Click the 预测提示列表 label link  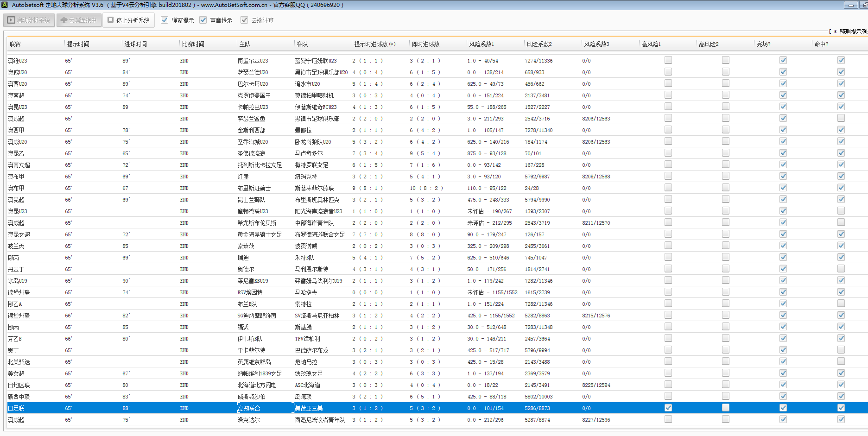point(853,32)
